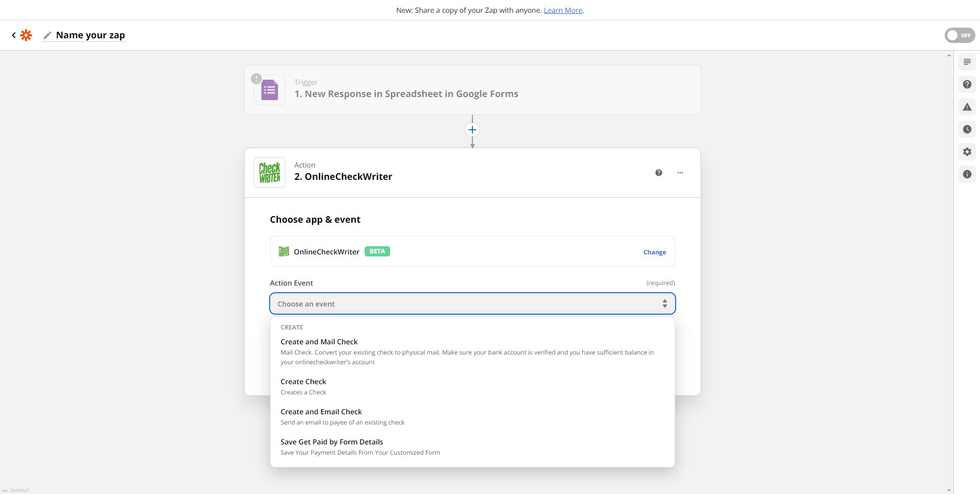Open the warning triangle issues panel

[x=967, y=107]
